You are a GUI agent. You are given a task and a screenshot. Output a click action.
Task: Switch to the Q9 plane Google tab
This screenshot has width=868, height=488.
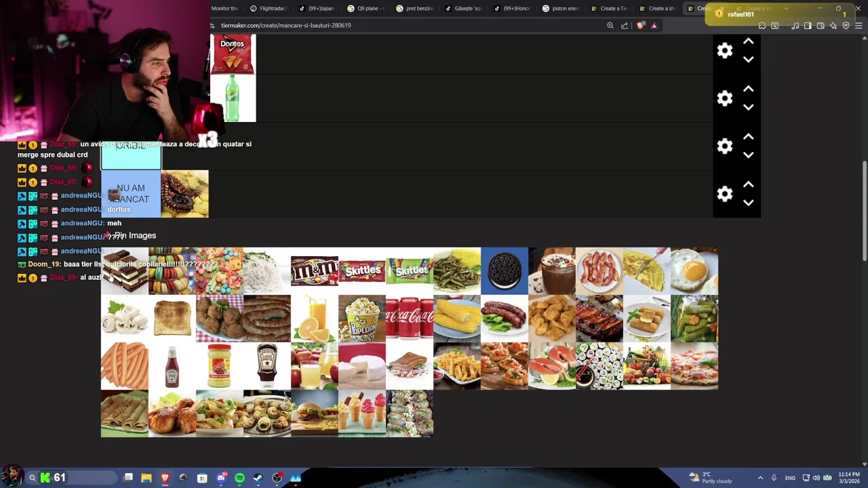[366, 8]
